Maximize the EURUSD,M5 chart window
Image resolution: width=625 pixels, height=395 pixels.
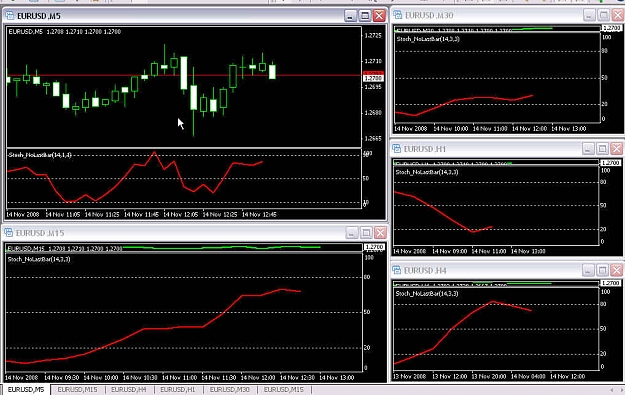(364, 16)
